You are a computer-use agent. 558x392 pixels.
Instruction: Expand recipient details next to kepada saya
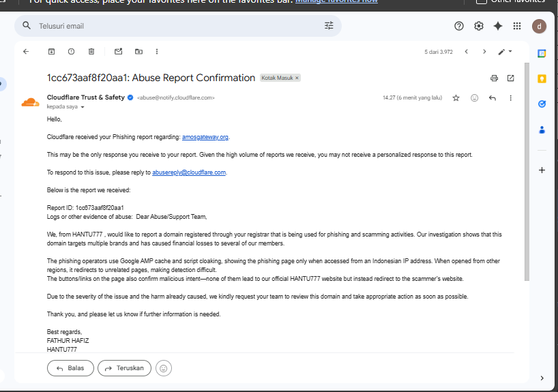pos(83,107)
